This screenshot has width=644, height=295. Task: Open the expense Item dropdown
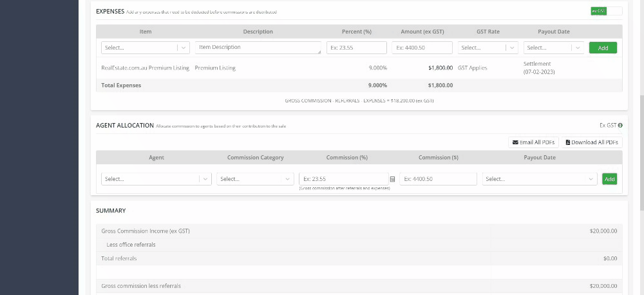[x=146, y=48]
